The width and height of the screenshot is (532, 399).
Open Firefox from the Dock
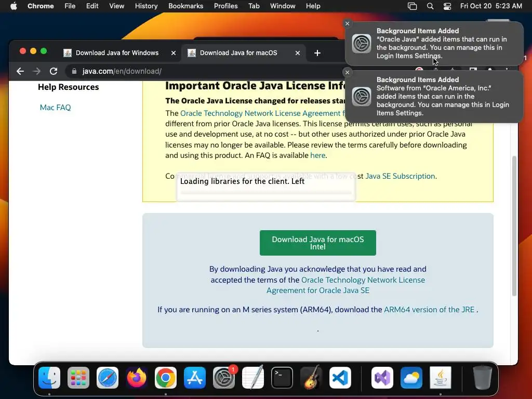tap(137, 378)
